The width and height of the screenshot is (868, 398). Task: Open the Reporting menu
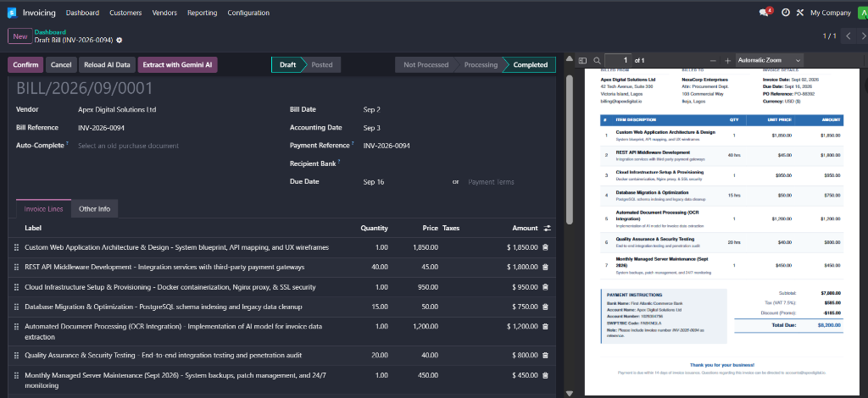(x=202, y=13)
